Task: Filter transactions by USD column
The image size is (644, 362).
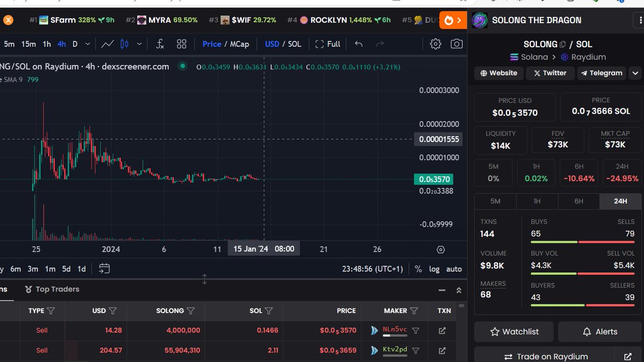Action: point(113,311)
